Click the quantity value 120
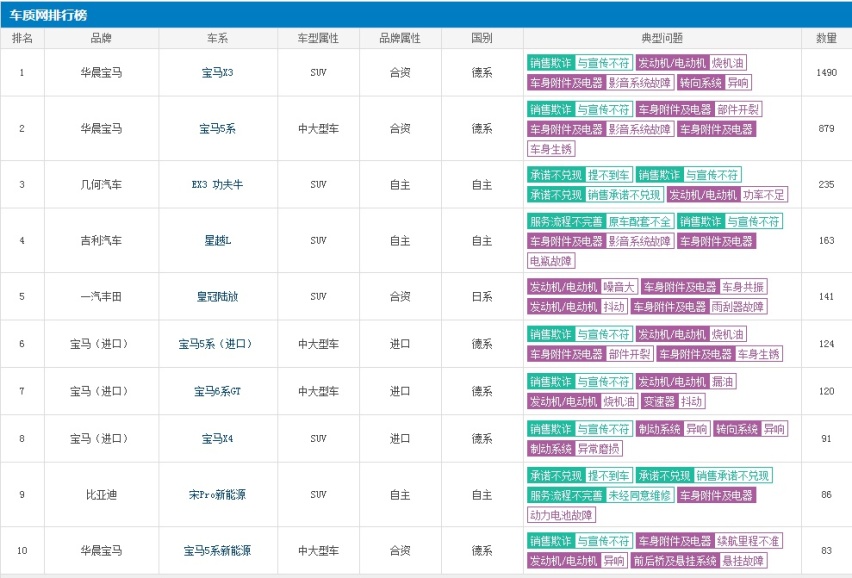 pos(826,391)
